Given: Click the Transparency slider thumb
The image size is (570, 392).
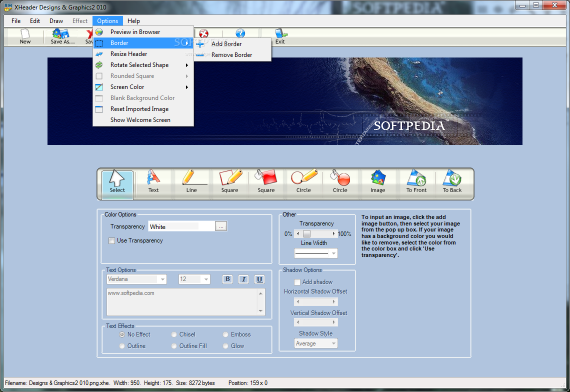Looking at the screenshot, I should point(307,234).
